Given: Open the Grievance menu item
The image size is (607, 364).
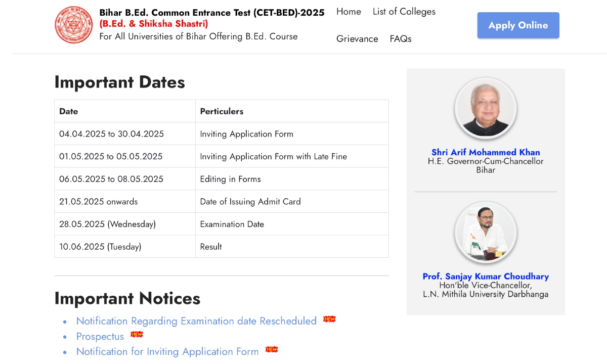Looking at the screenshot, I should (357, 39).
